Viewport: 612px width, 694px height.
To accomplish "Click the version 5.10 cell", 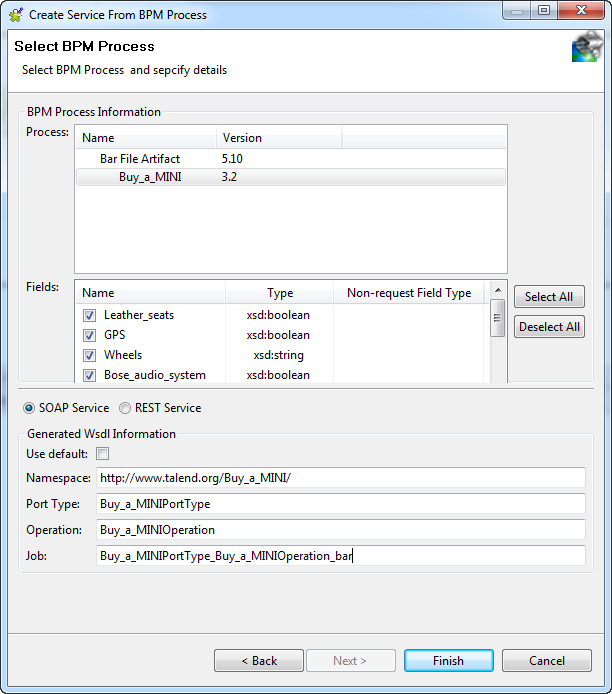I will point(232,159).
